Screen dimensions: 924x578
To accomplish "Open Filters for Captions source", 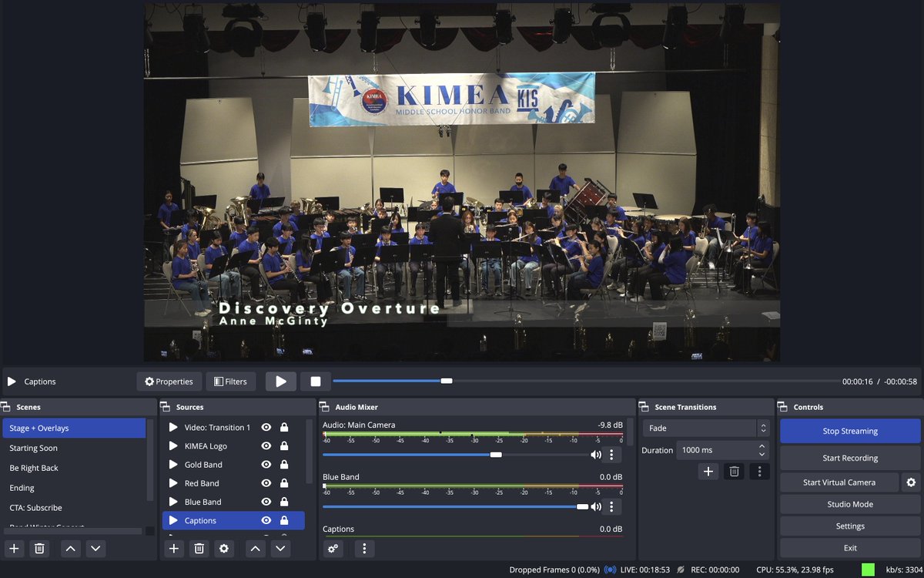I will (230, 381).
